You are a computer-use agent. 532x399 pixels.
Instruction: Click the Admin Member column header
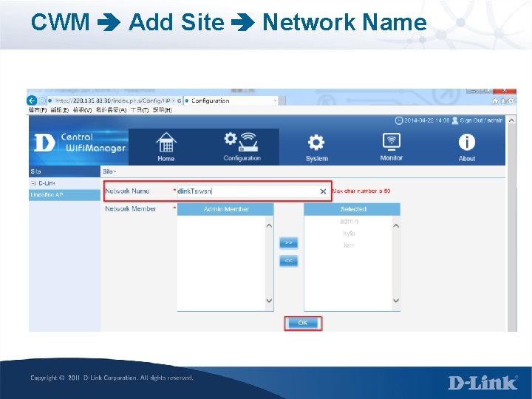click(225, 209)
